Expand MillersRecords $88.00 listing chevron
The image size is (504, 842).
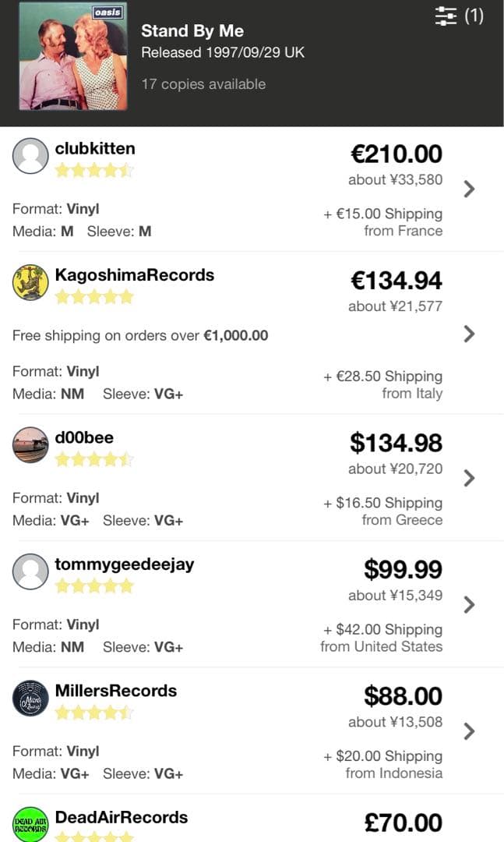(469, 731)
